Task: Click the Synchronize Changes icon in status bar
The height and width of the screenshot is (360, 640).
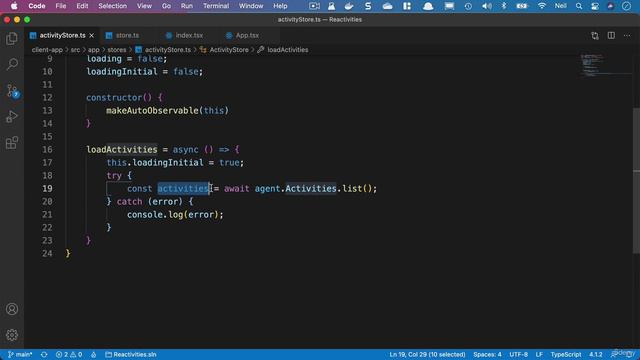Action: [x=44, y=354]
